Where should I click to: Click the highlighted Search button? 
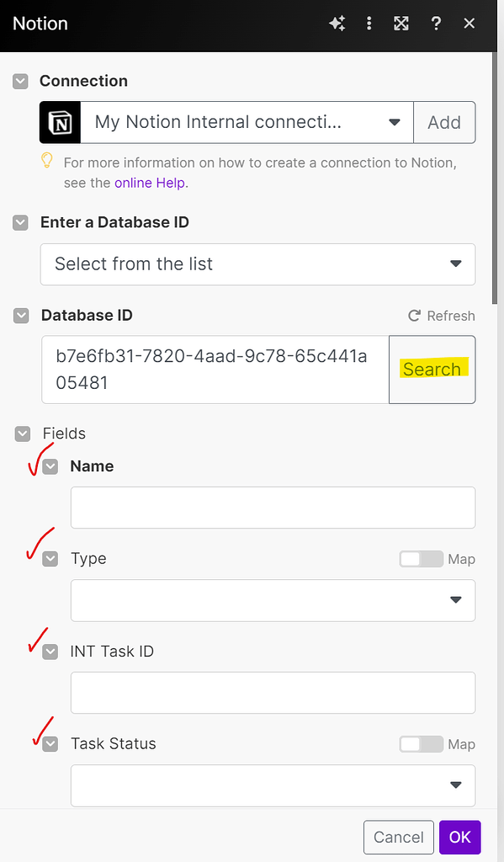click(432, 369)
